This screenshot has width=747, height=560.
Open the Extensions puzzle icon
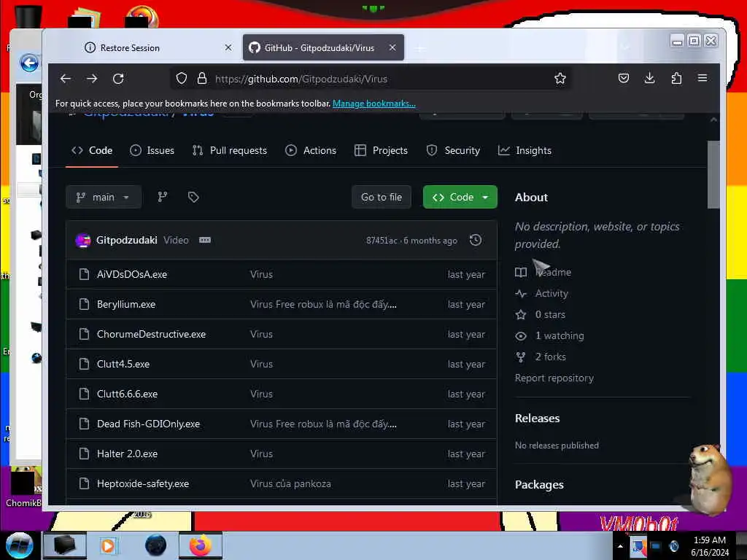pyautogui.click(x=676, y=78)
